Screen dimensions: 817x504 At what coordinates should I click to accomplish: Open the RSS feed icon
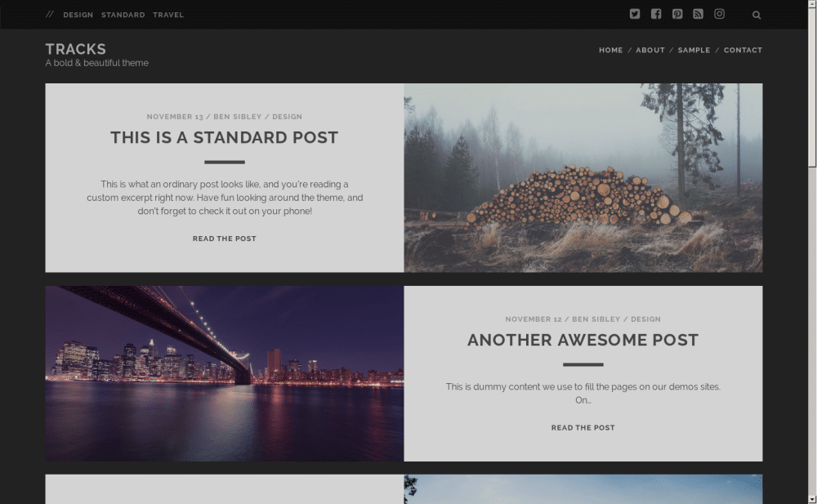point(699,14)
